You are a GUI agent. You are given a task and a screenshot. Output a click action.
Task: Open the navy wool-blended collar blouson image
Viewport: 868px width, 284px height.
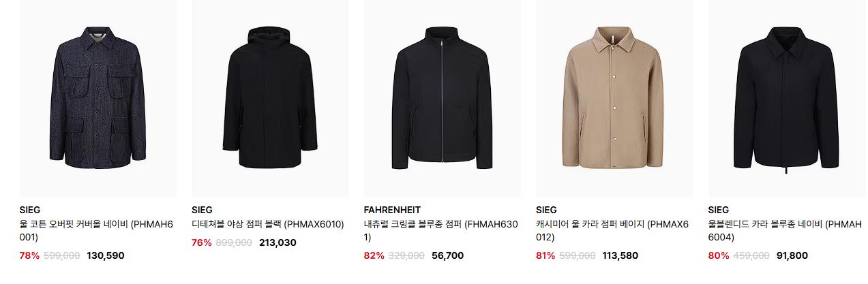coord(786,98)
